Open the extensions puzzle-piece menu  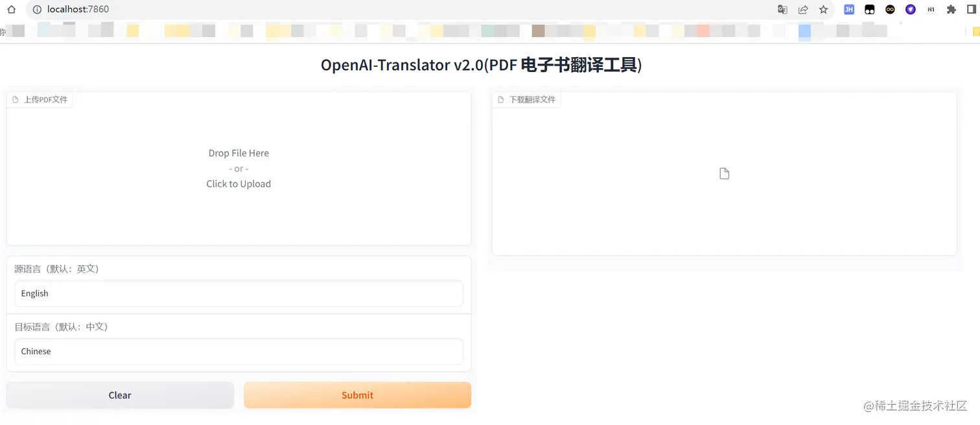coord(951,10)
